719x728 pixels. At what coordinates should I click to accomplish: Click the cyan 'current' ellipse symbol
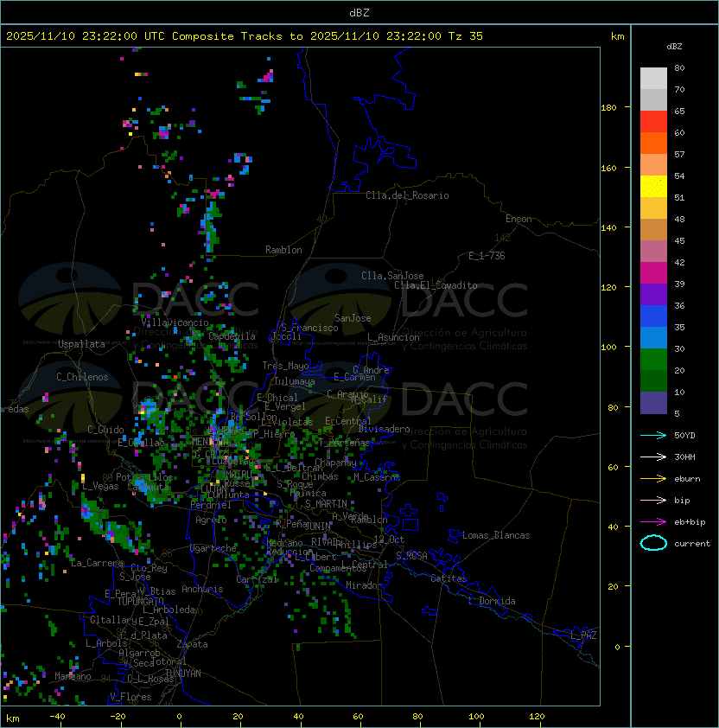tap(653, 543)
